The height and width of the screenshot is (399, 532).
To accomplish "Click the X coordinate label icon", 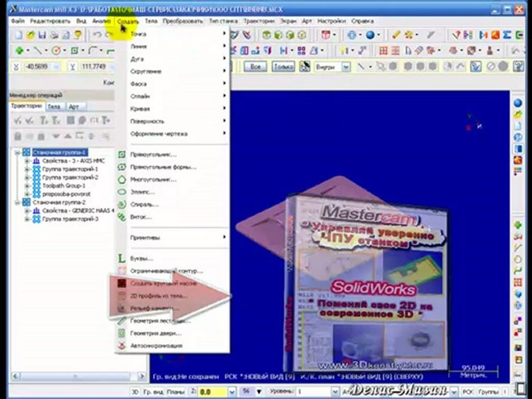I will 16,66.
